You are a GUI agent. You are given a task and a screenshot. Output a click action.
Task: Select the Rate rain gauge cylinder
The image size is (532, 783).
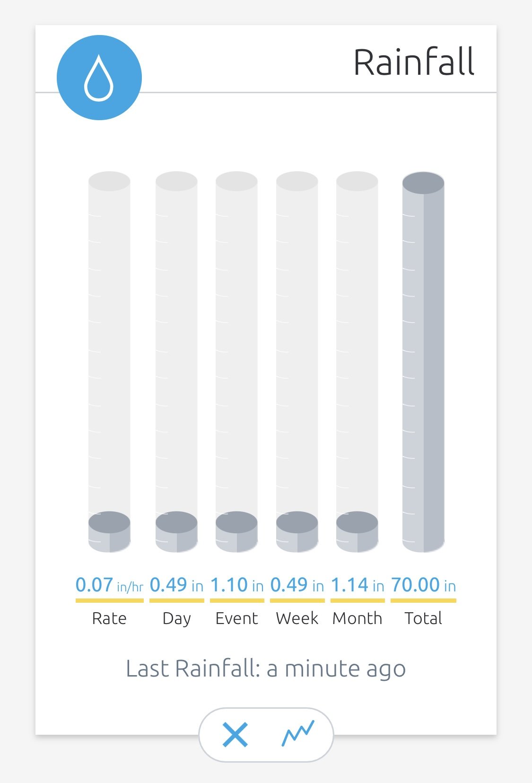(x=109, y=362)
